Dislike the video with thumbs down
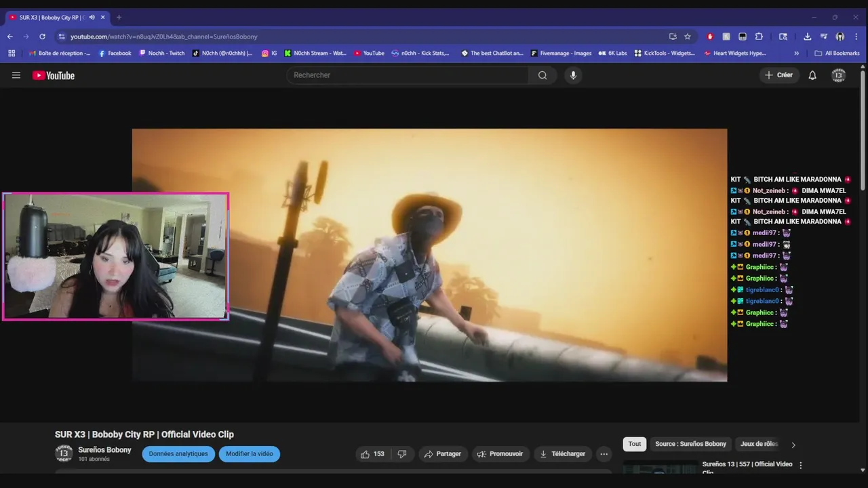The width and height of the screenshot is (868, 488). (x=401, y=454)
